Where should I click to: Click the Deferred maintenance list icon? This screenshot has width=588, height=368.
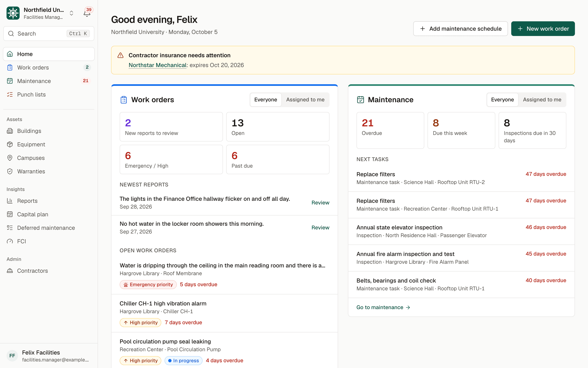pyautogui.click(x=10, y=228)
